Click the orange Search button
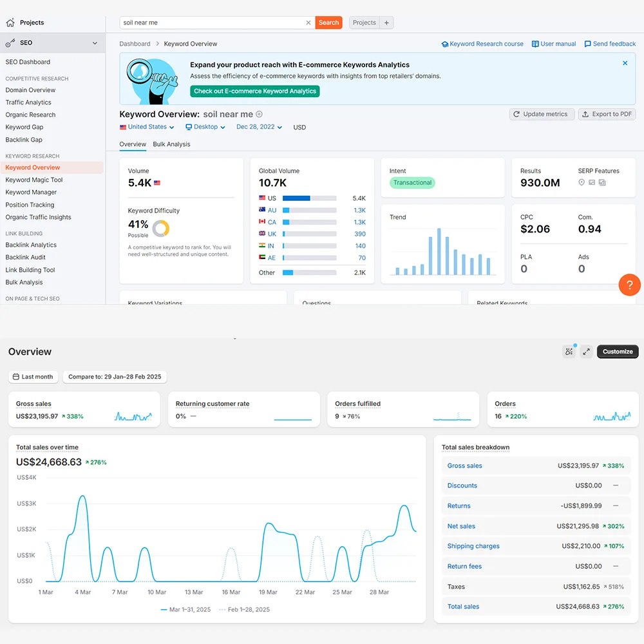644x644 pixels. [x=328, y=23]
